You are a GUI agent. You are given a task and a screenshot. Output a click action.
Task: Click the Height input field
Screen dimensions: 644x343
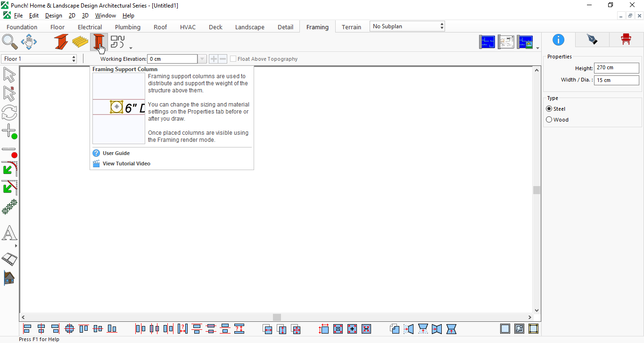(617, 68)
